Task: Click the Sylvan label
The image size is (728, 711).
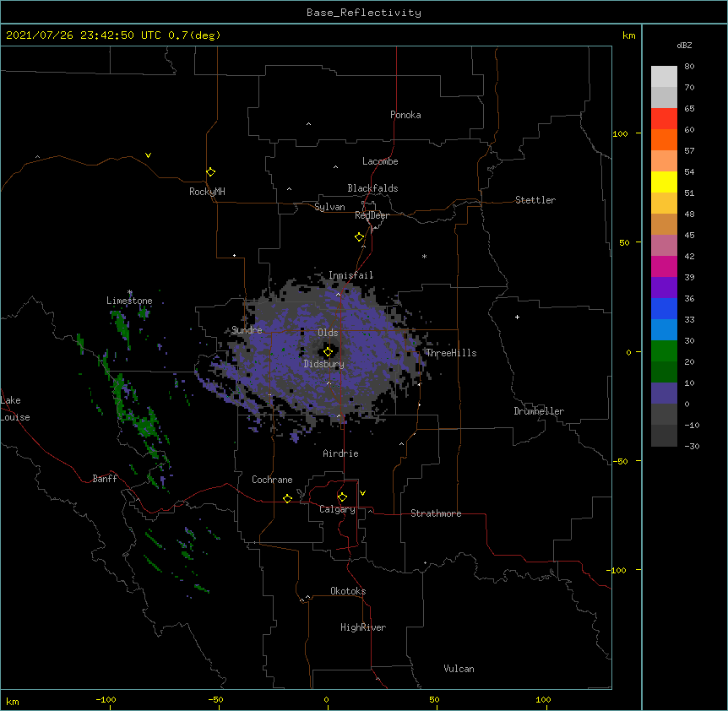Action: [329, 207]
